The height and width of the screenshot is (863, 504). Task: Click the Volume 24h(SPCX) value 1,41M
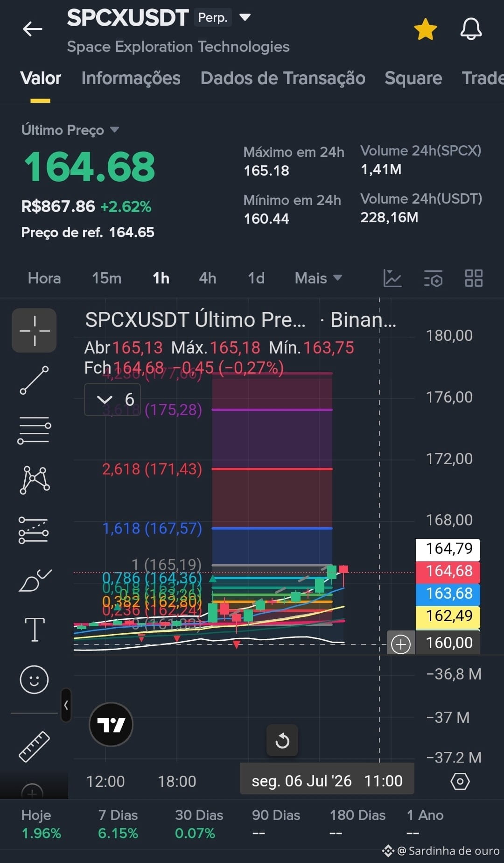pyautogui.click(x=381, y=169)
